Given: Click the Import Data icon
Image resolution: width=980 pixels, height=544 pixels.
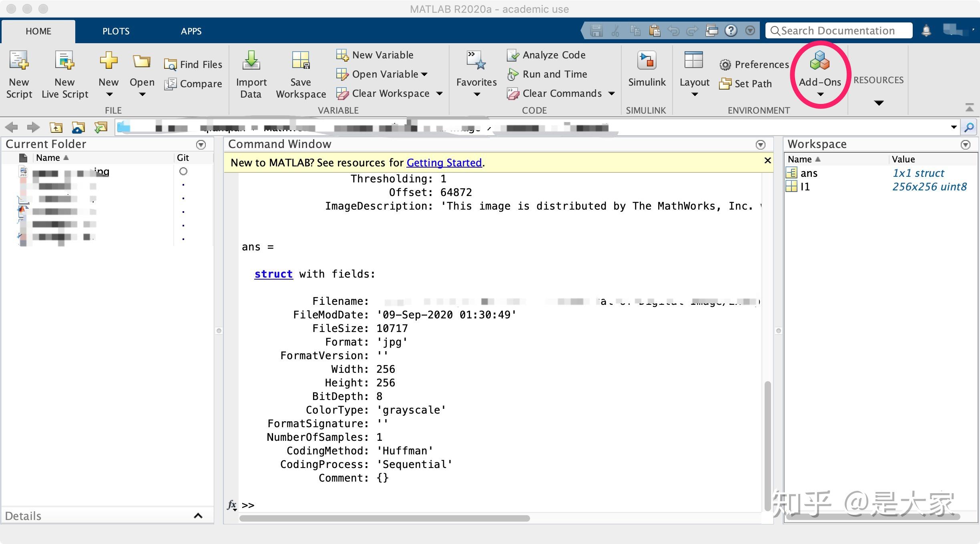Looking at the screenshot, I should click(x=251, y=61).
